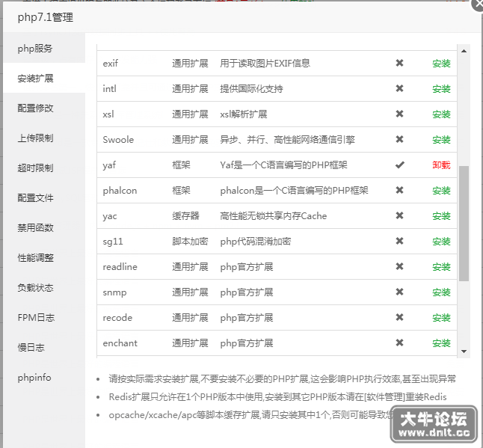This screenshot has height=448, width=483.
Task: Click the Yaf framework description text
Action: click(x=283, y=165)
